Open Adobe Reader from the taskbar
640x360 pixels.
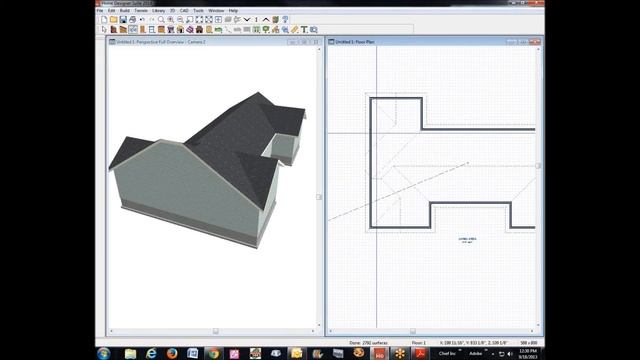pos(421,353)
